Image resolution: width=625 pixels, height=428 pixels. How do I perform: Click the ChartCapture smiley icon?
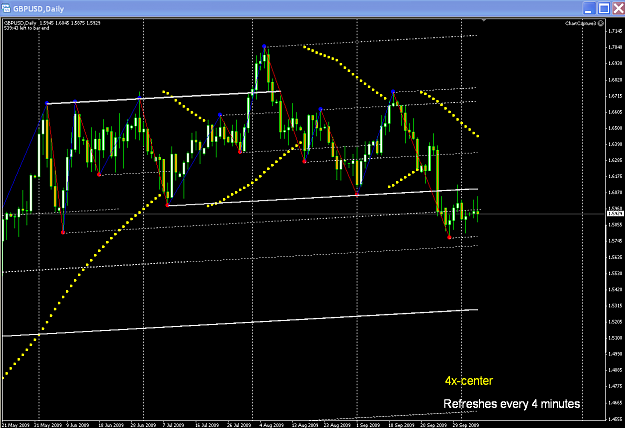coord(601,24)
